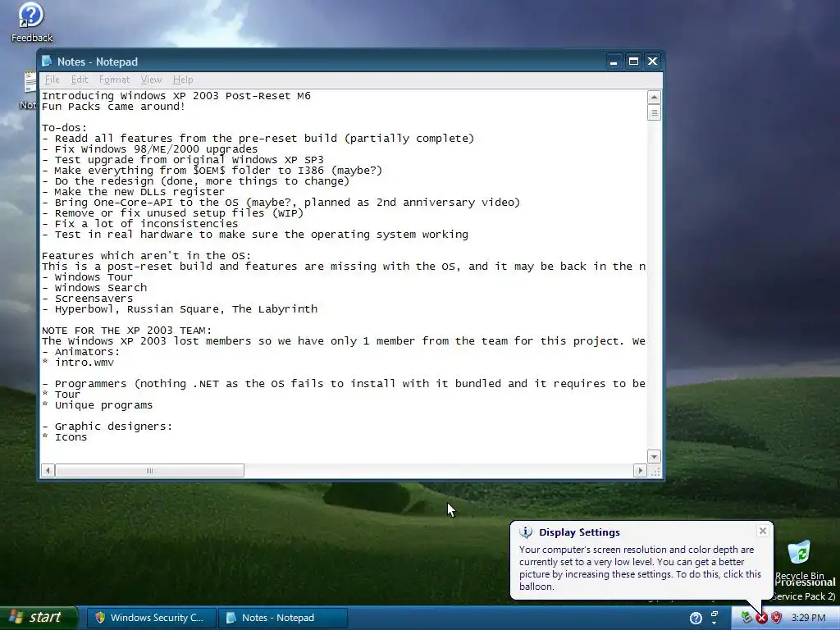Click the '* Unique programs' line
Screen dimensions: 840x630
pyautogui.click(x=97, y=405)
